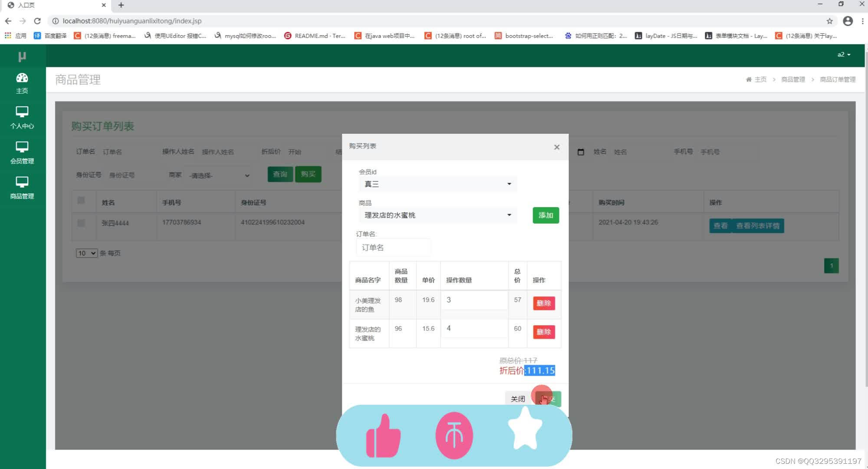This screenshot has height=469, width=868.
Task: Open the Chrome three-dot menu
Action: click(x=862, y=21)
